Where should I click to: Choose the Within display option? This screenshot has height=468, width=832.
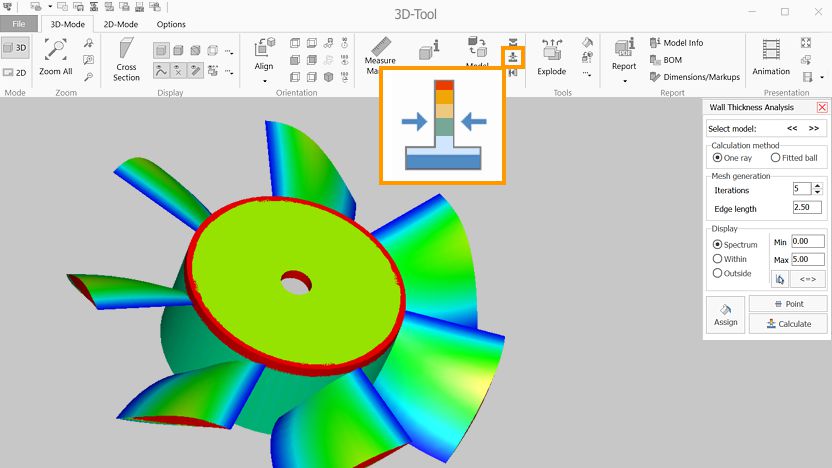click(717, 259)
